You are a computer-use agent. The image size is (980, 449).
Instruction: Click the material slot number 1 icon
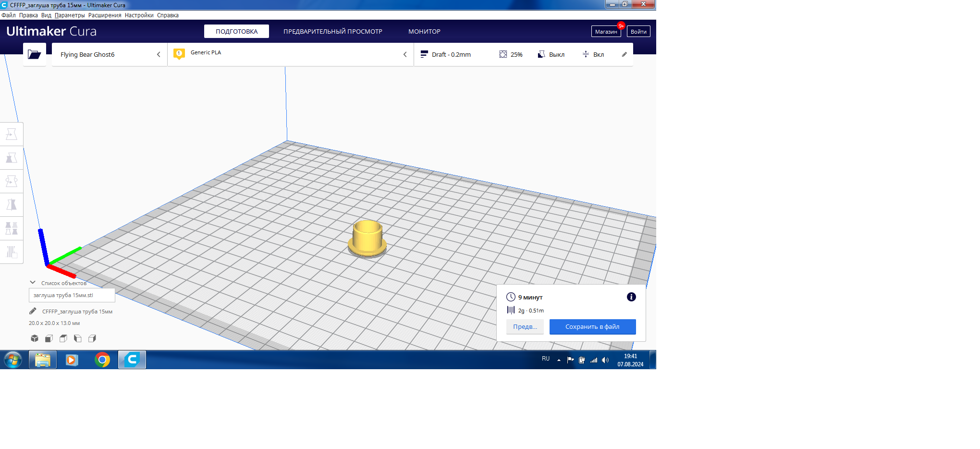tap(179, 54)
